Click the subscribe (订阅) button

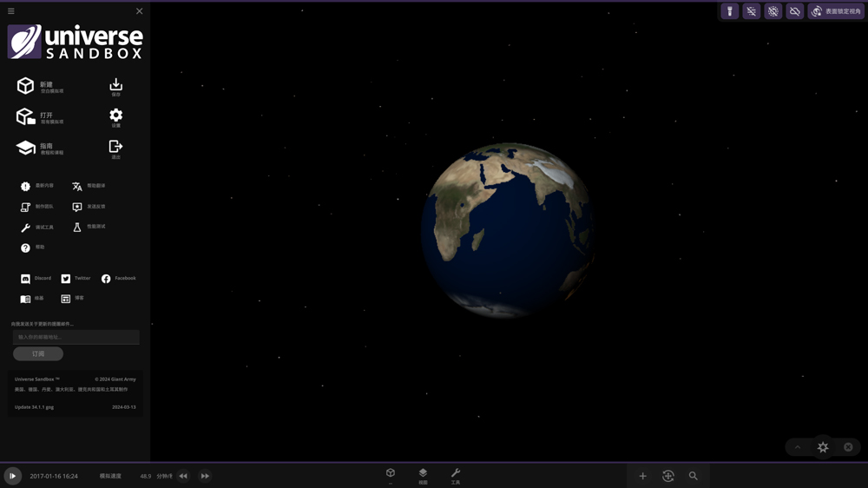coord(38,354)
